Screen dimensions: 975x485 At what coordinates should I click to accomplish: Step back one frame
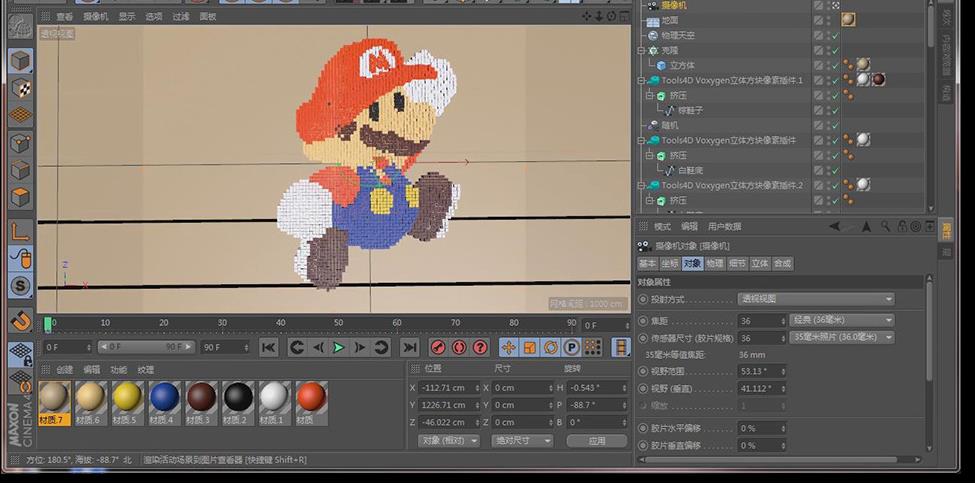[318, 348]
